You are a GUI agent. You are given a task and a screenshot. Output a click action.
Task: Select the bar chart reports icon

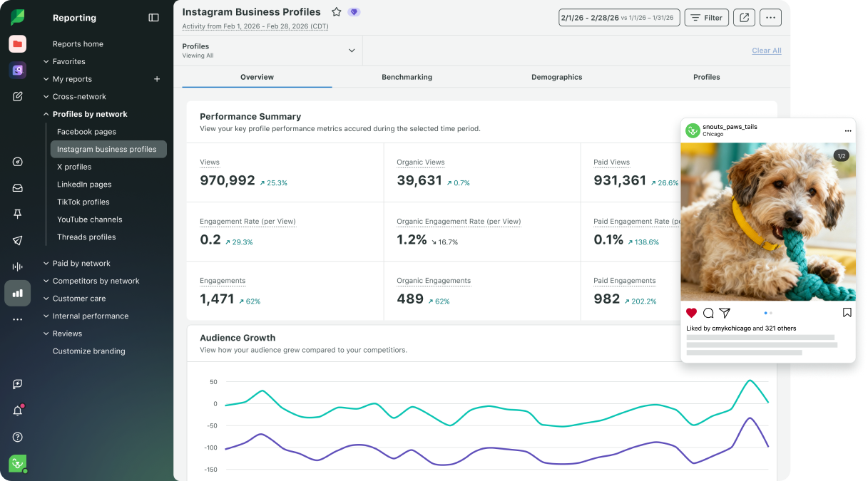(x=18, y=293)
